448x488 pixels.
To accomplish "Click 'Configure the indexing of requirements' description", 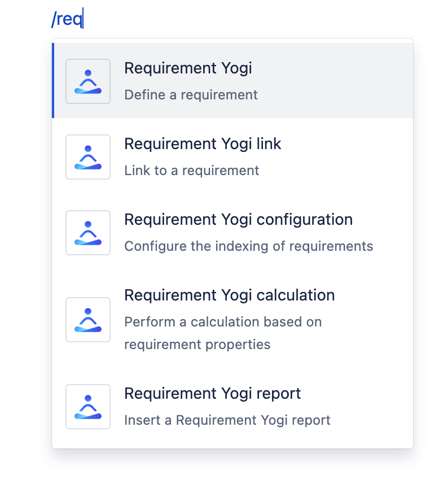I will point(248,246).
